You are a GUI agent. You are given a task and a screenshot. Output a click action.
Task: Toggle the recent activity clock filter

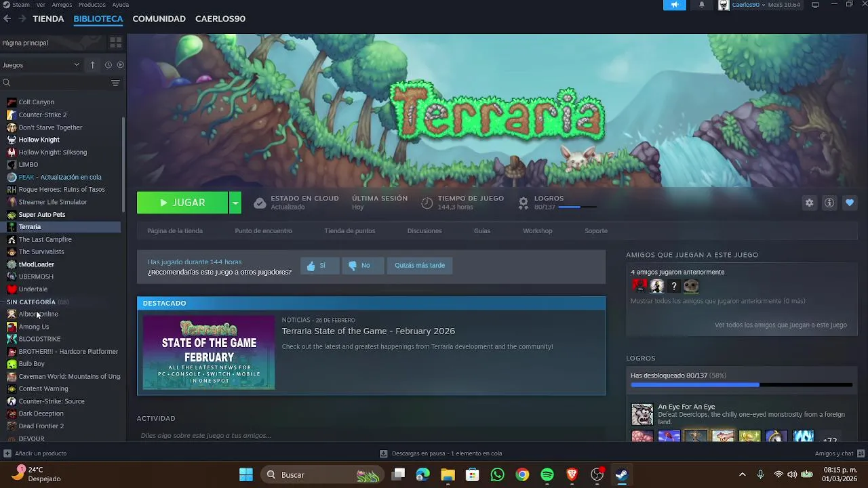point(108,65)
